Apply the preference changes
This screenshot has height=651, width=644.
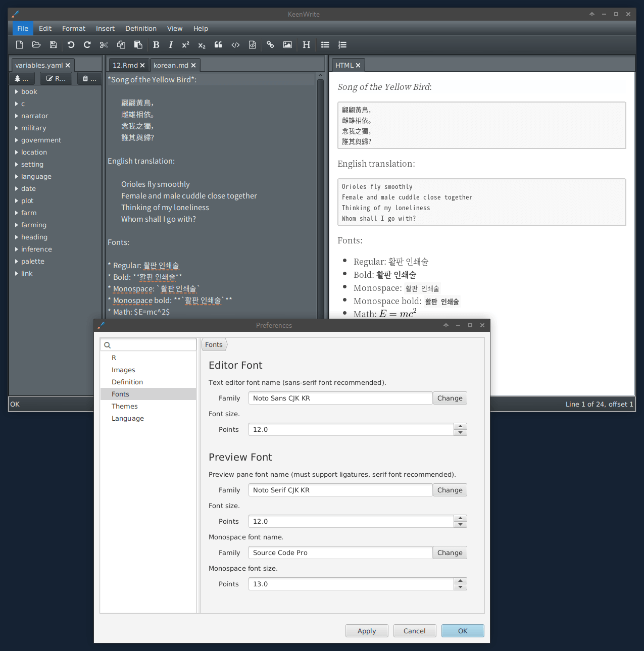[x=367, y=631]
